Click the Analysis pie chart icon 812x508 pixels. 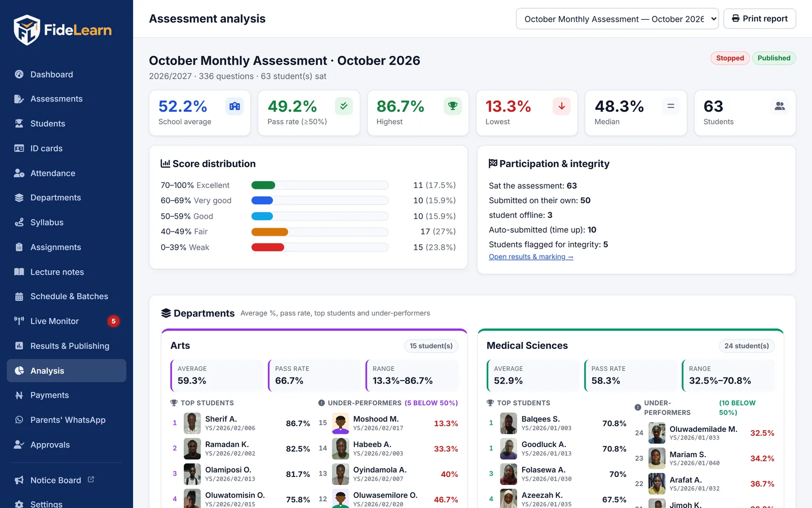pyautogui.click(x=19, y=371)
